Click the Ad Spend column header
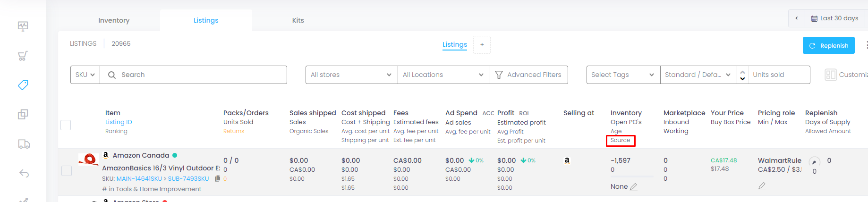The height and width of the screenshot is (202, 868). point(461,113)
